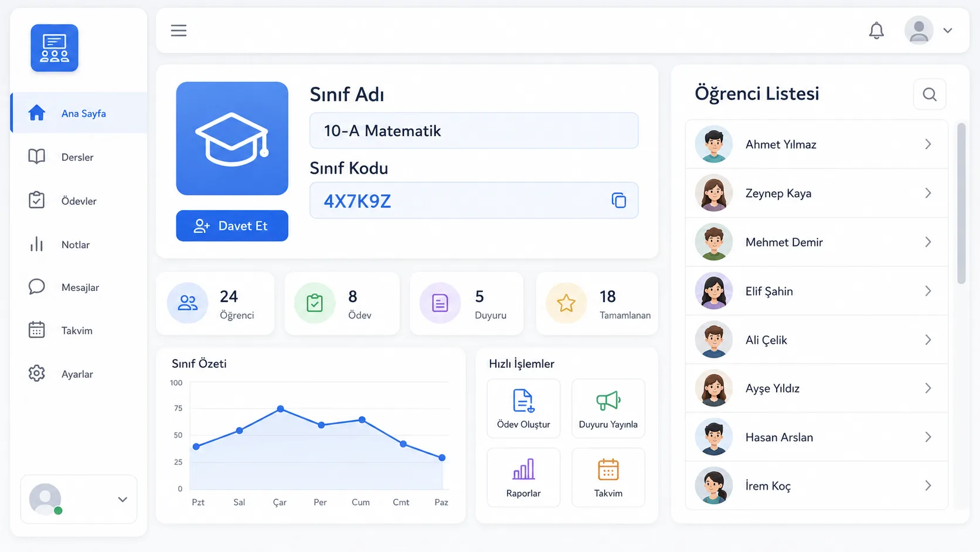Open Elif Şahin details chevron
This screenshot has height=552, width=980.
928,291
